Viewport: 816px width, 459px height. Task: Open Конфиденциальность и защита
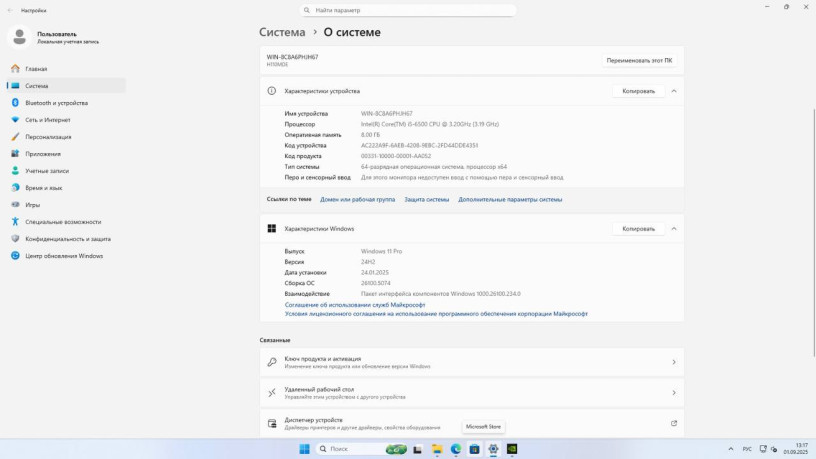point(68,239)
